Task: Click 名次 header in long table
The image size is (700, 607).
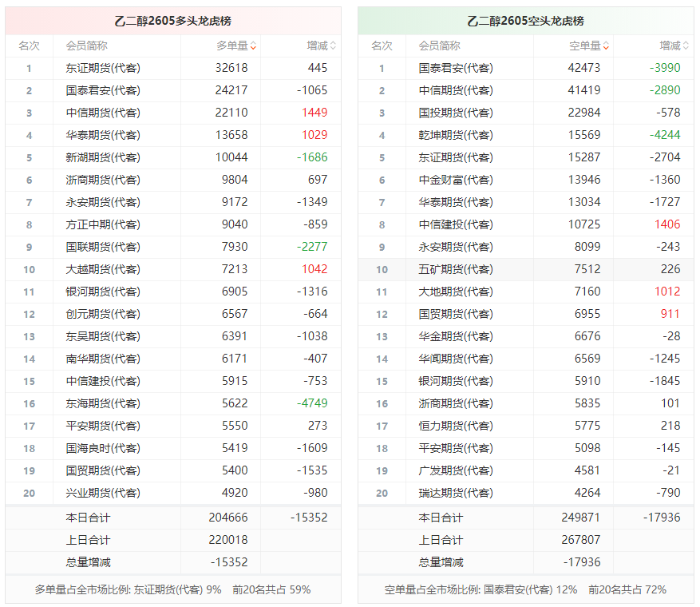Action: pyautogui.click(x=29, y=46)
